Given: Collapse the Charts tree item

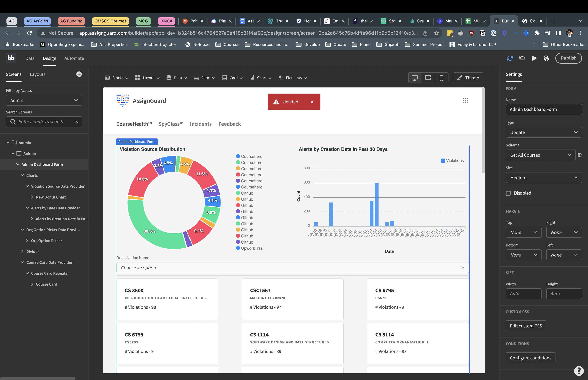Looking at the screenshot, I should 22,175.
